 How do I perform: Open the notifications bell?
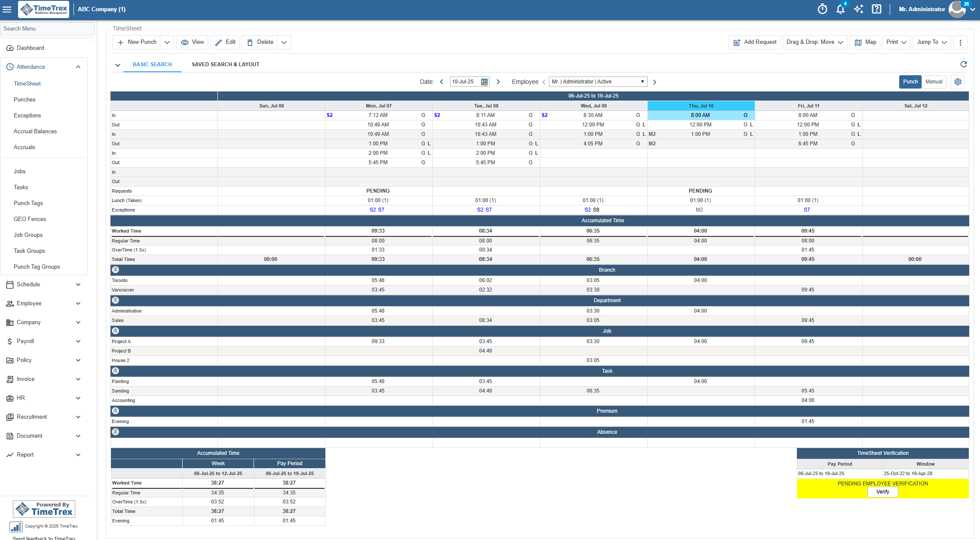[840, 9]
